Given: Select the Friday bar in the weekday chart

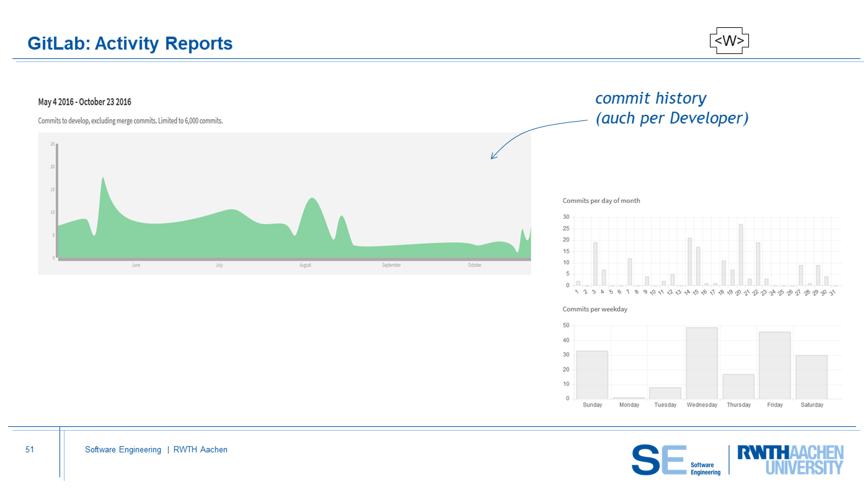Looking at the screenshot, I should pos(775,366).
